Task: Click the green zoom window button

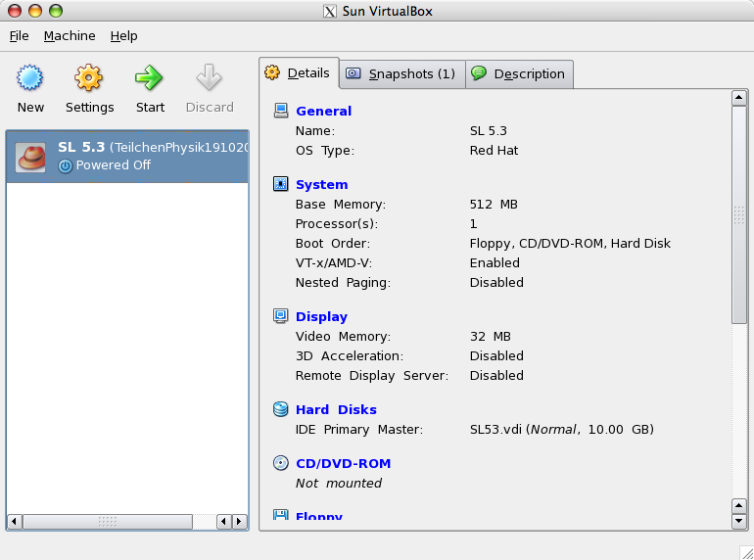Action: point(56,11)
